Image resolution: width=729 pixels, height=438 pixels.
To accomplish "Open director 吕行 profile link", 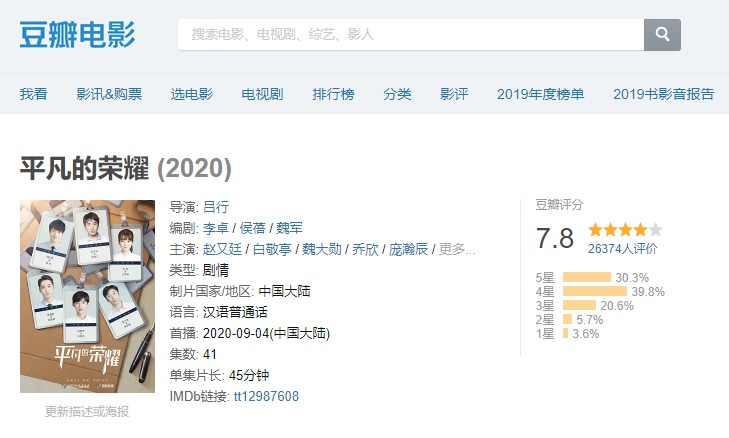I will (216, 207).
